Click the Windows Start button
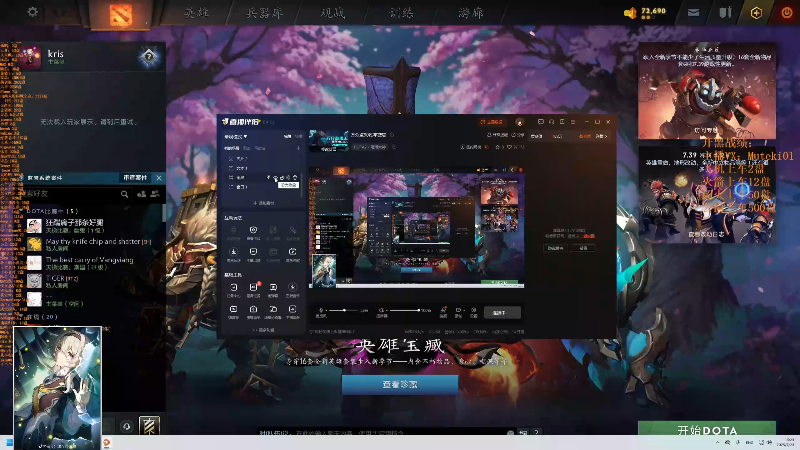The image size is (800, 450). click(x=9, y=443)
